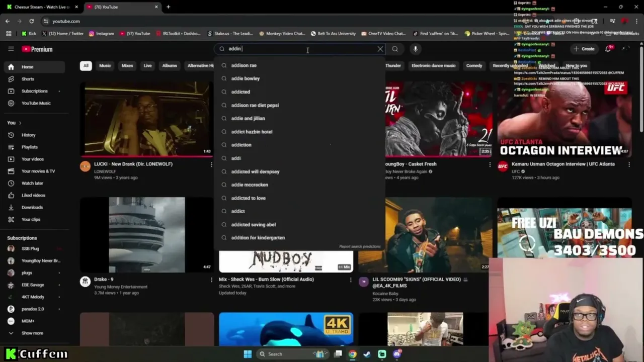
Task: Open the Kick bookmark
Action: tap(29, 34)
